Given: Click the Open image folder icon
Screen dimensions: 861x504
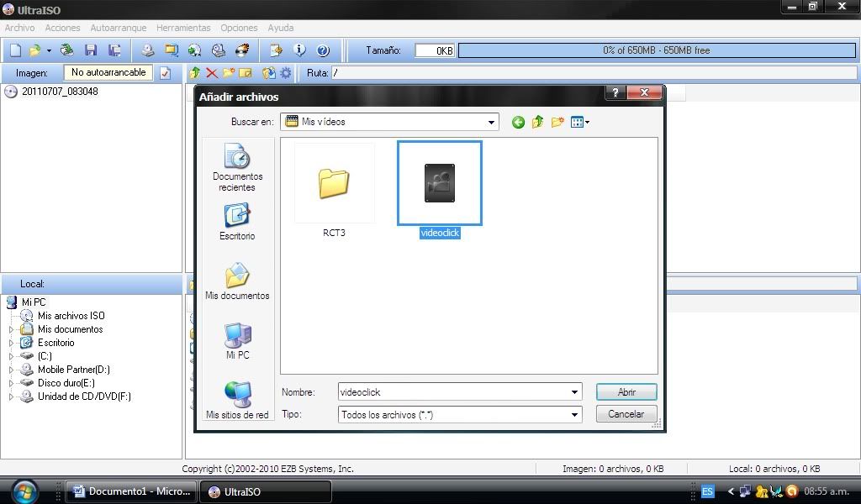Looking at the screenshot, I should [x=35, y=50].
